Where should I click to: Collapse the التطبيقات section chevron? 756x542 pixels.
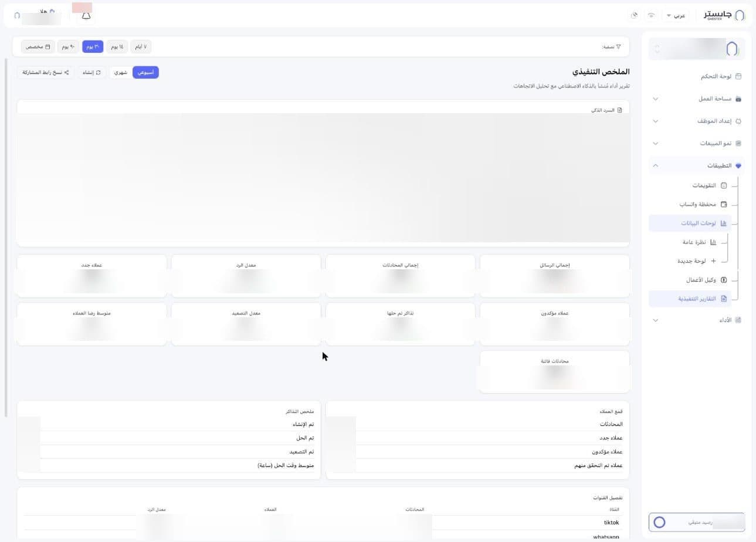click(x=656, y=165)
